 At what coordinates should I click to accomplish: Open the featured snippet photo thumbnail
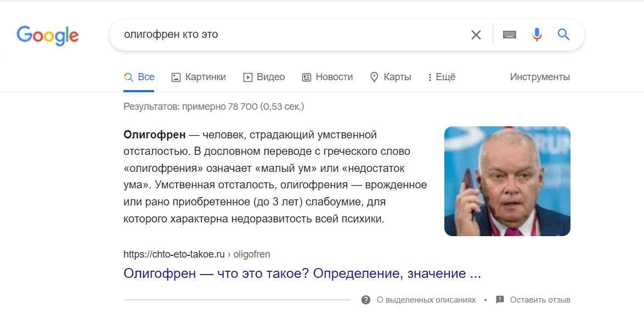click(x=507, y=181)
